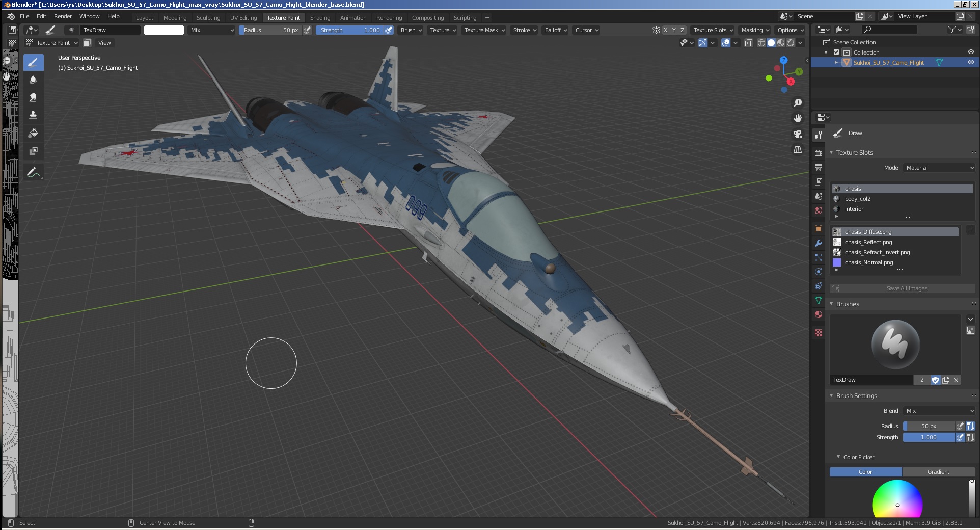The height and width of the screenshot is (530, 980).
Task: Toggle X-ray display mode
Action: (748, 43)
